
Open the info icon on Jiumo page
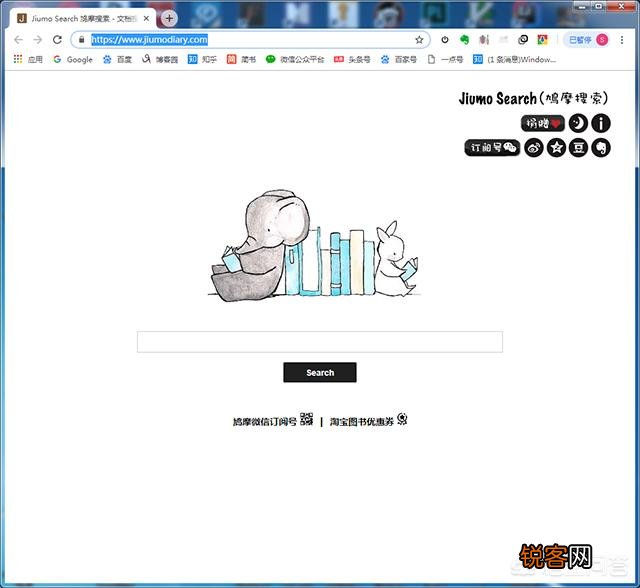(601, 123)
